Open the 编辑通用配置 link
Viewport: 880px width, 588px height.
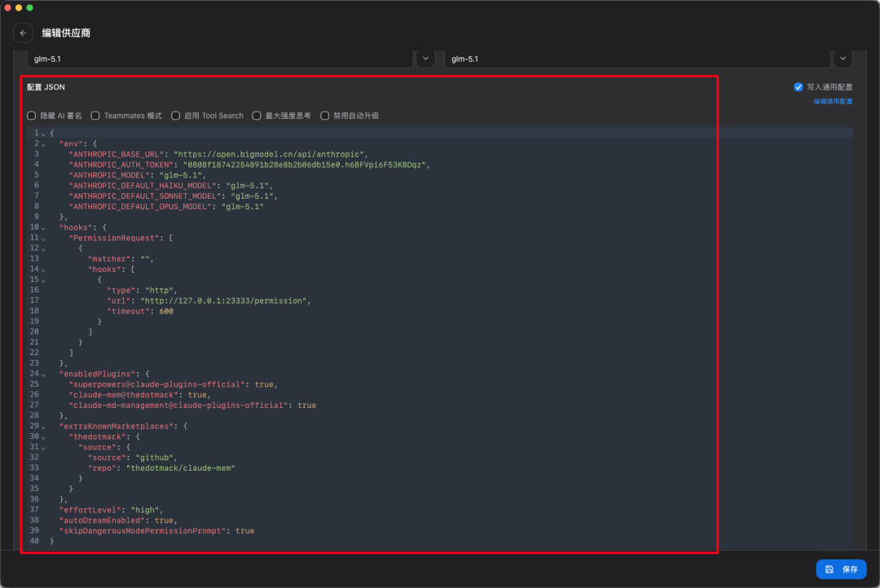pyautogui.click(x=832, y=102)
